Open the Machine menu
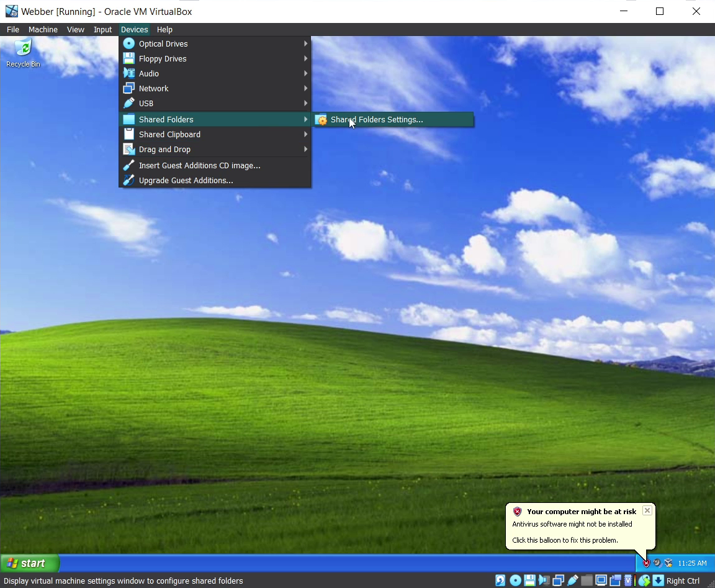The image size is (715, 588). pyautogui.click(x=43, y=30)
